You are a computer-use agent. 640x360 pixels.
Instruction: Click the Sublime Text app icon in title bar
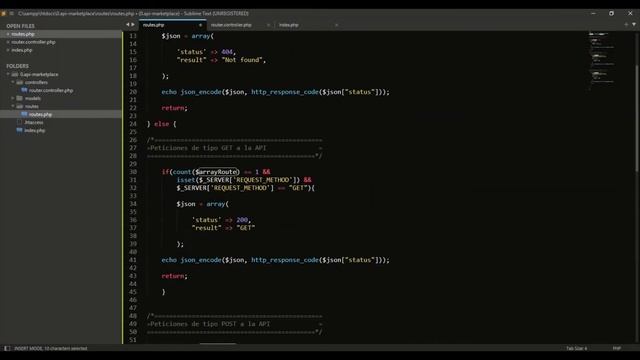pyautogui.click(x=4, y=13)
